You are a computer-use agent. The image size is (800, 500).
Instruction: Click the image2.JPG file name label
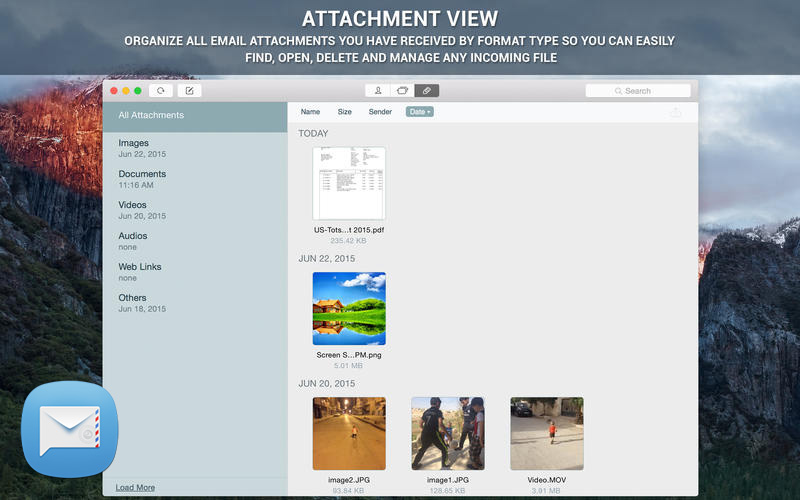coord(349,480)
